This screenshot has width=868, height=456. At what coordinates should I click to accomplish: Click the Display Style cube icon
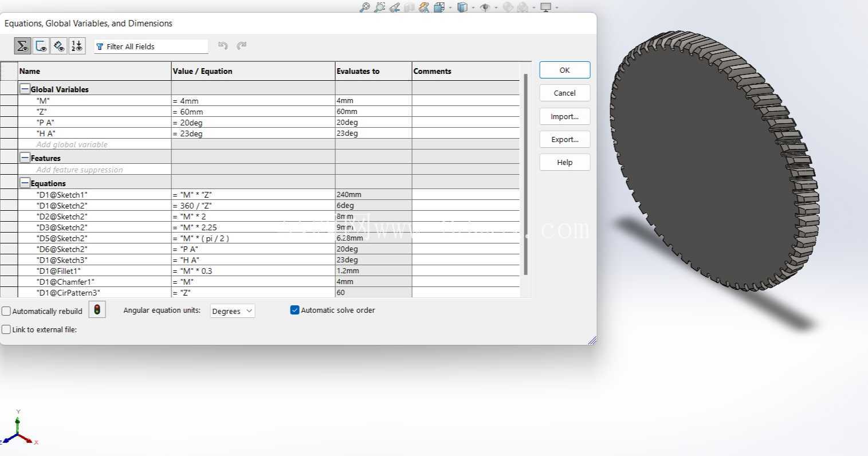click(x=462, y=7)
